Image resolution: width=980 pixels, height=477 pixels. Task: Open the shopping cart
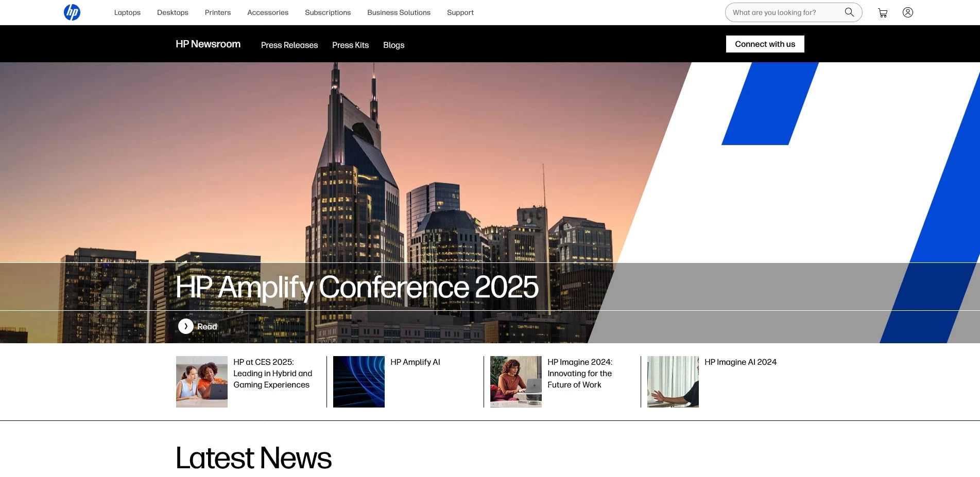[883, 13]
